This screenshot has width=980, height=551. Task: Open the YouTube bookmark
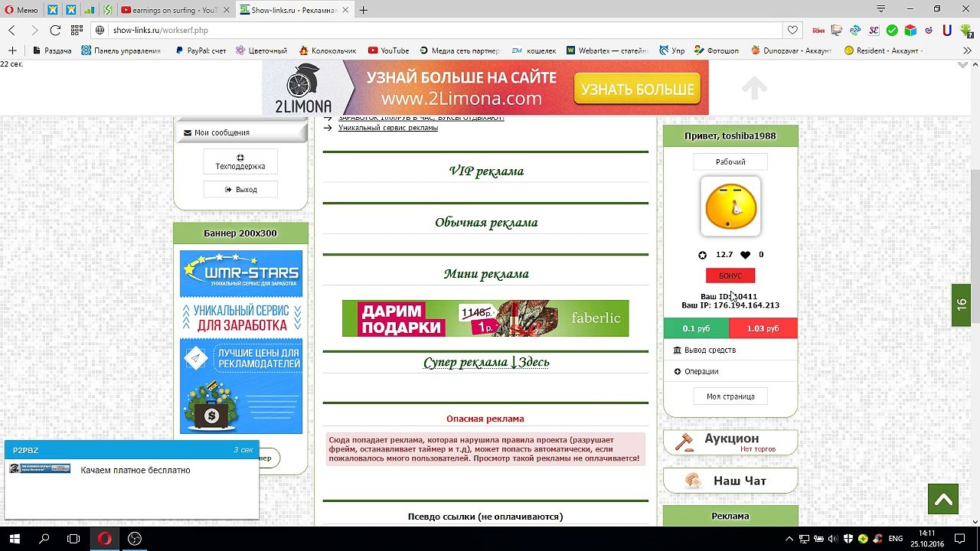click(x=388, y=51)
